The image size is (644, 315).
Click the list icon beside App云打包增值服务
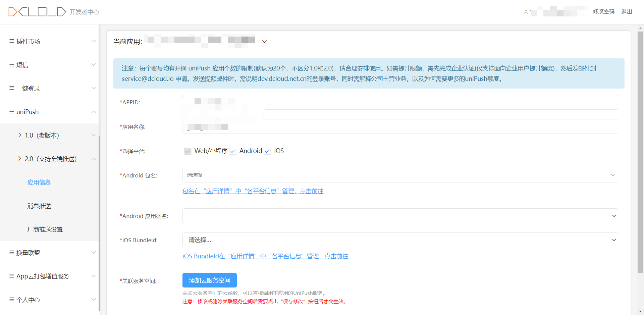coord(11,276)
